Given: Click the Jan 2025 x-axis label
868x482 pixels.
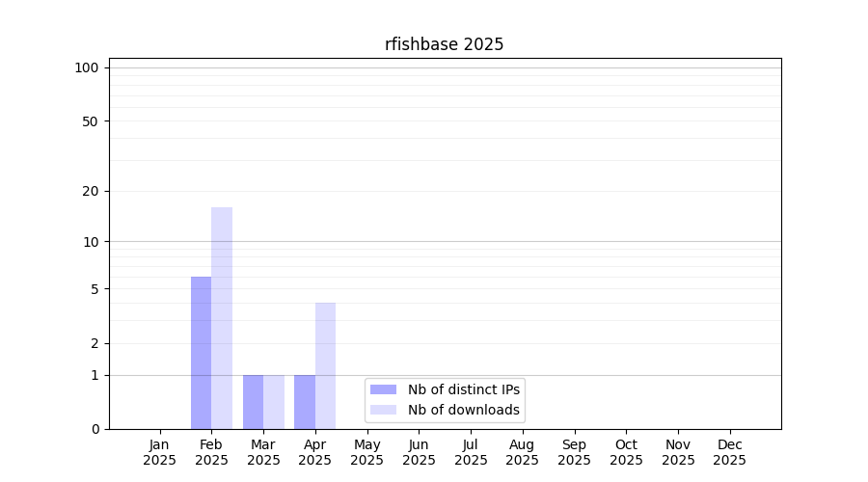Looking at the screenshot, I should pyautogui.click(x=160, y=452).
